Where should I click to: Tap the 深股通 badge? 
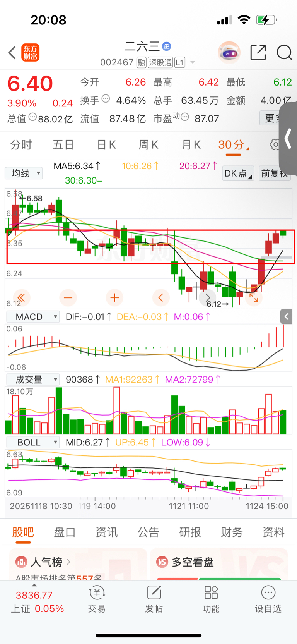point(160,62)
